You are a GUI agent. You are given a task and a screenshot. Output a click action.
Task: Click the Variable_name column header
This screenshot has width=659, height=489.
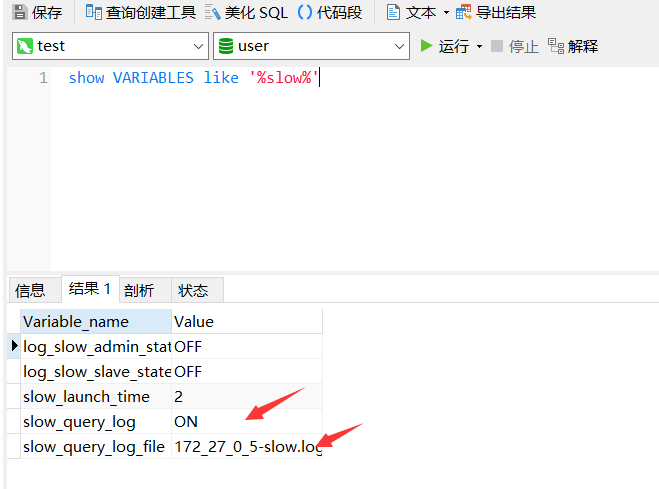click(x=96, y=322)
